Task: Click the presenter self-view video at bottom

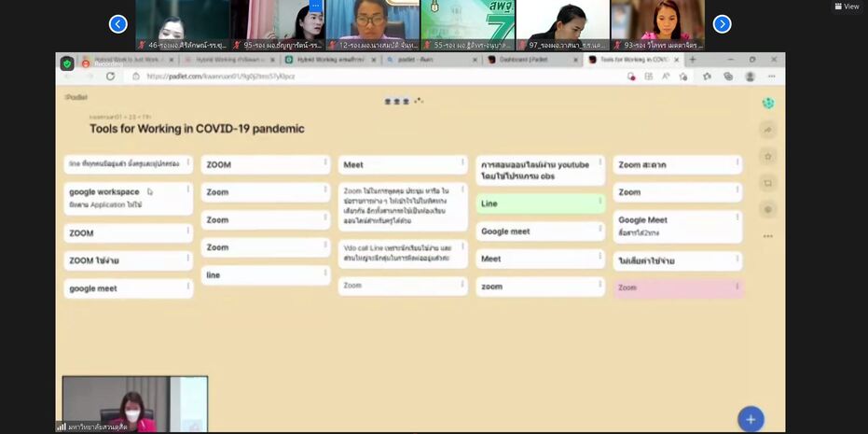Action: (135, 405)
